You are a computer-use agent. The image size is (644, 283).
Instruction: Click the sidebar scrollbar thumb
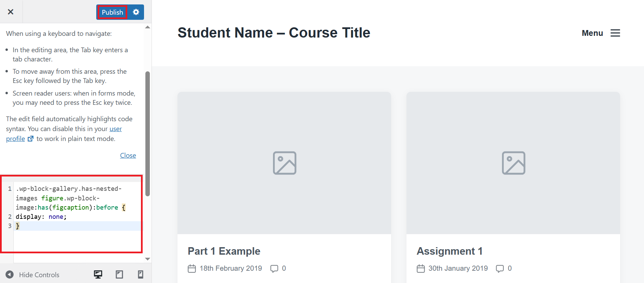(147, 133)
